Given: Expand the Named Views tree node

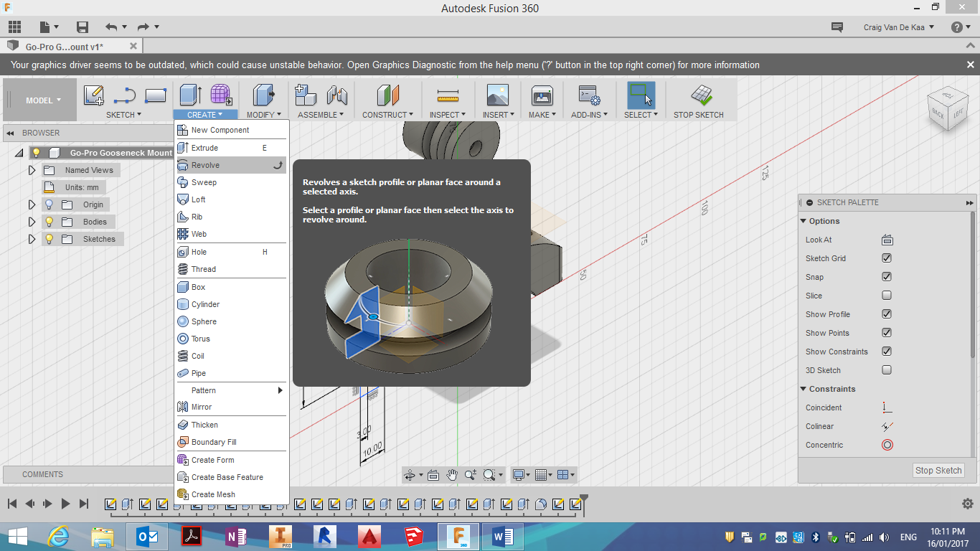Looking at the screenshot, I should pos(32,170).
